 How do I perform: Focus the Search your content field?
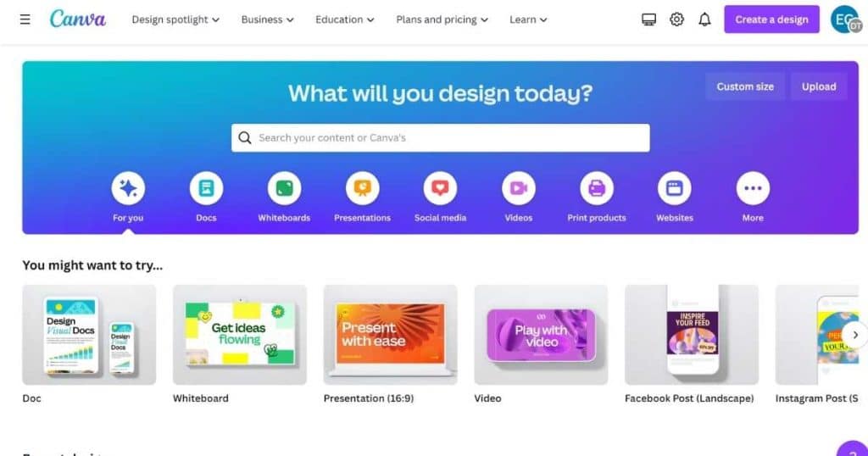tap(441, 138)
